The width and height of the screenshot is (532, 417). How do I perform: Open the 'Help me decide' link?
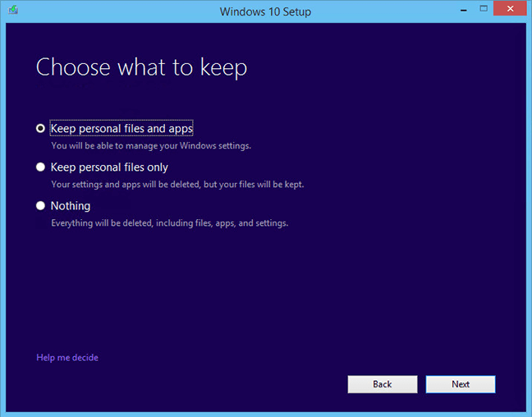(67, 357)
